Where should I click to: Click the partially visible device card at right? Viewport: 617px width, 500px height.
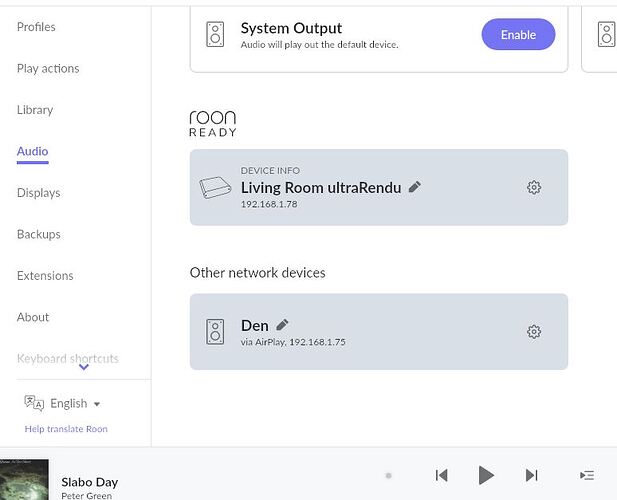coord(599,39)
